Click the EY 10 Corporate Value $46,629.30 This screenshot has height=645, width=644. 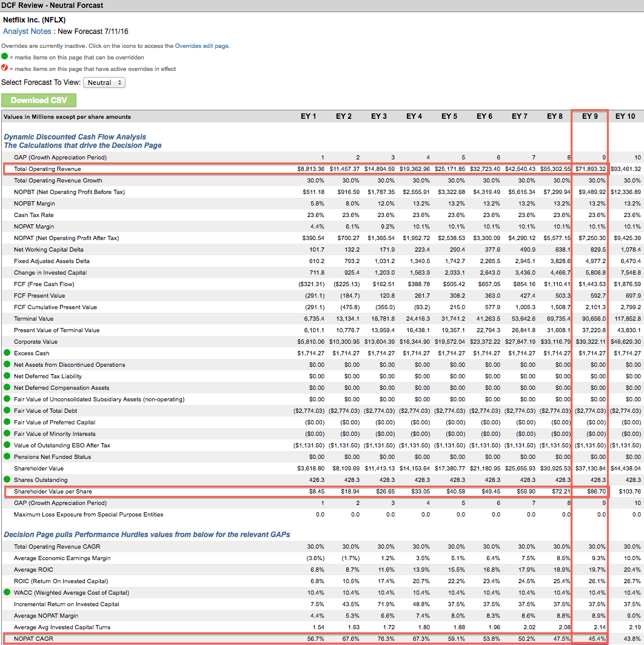[x=626, y=342]
